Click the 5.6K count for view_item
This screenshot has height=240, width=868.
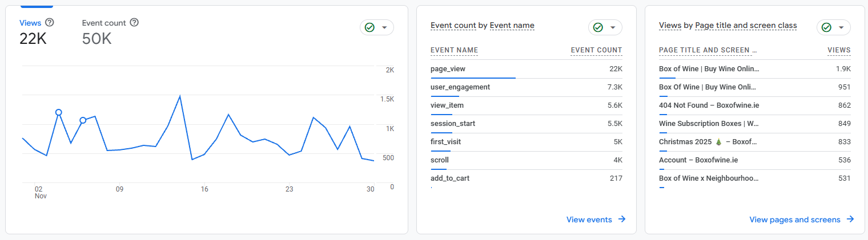click(614, 105)
